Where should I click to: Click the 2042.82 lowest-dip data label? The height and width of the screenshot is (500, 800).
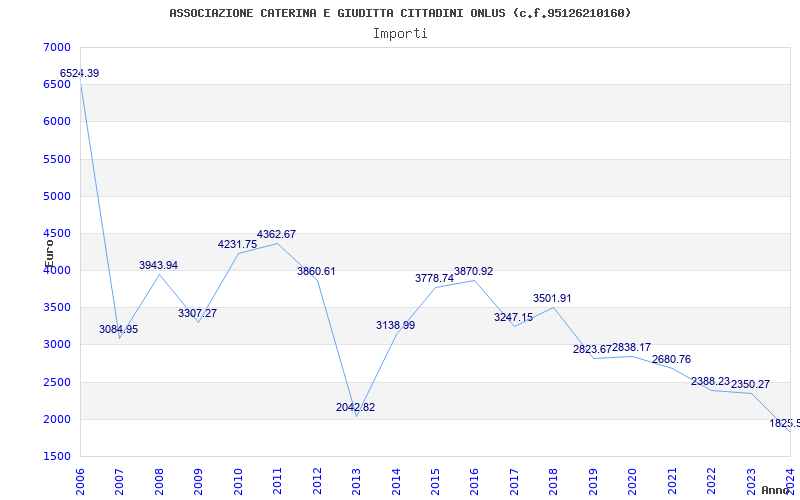pyautogui.click(x=355, y=408)
